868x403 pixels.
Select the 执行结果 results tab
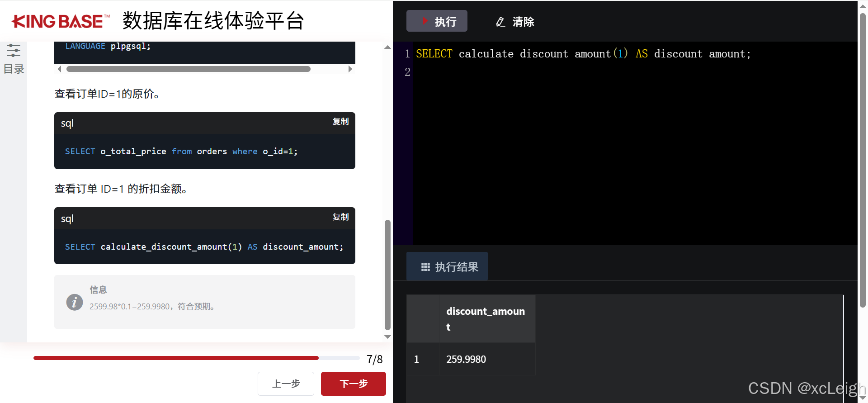pos(447,266)
